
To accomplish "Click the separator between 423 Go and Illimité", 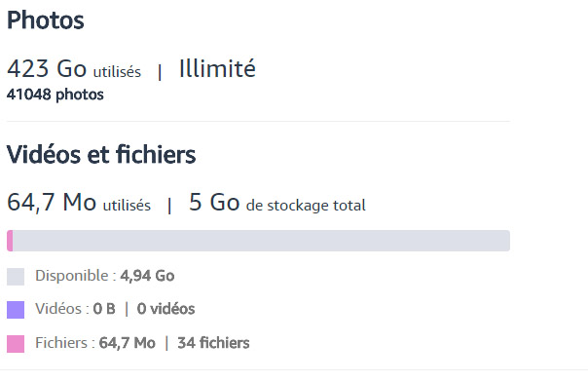I will [160, 72].
